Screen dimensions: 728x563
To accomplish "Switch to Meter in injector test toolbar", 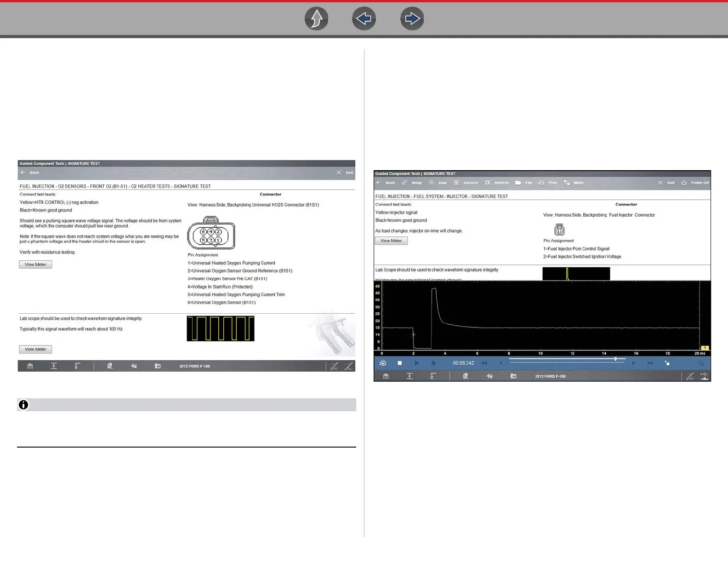I will click(x=574, y=183).
